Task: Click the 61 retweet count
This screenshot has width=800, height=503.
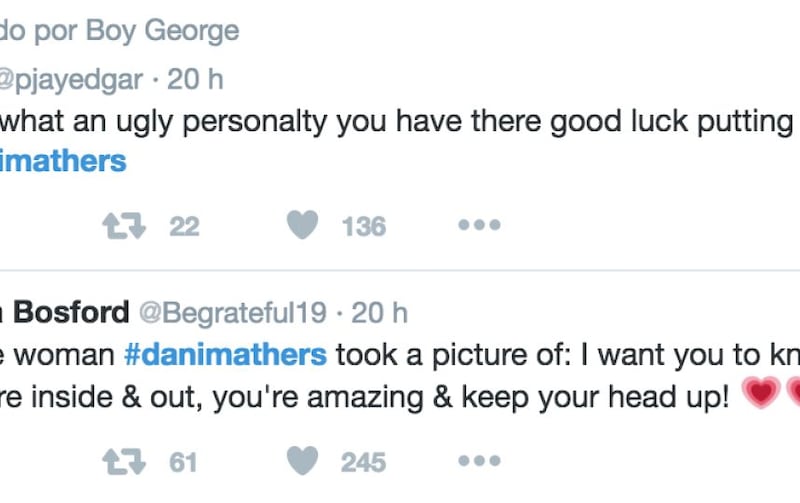Action: [x=183, y=463]
